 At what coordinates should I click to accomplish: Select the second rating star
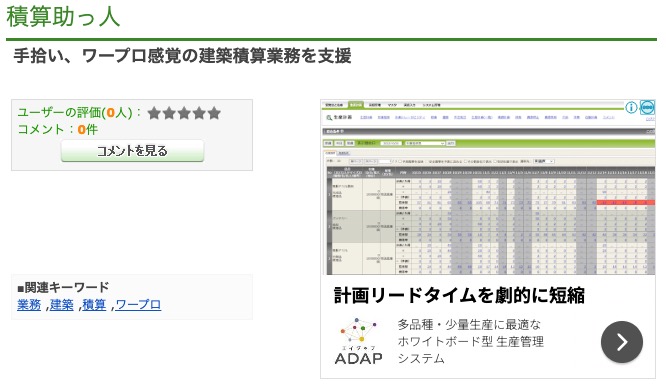click(169, 113)
